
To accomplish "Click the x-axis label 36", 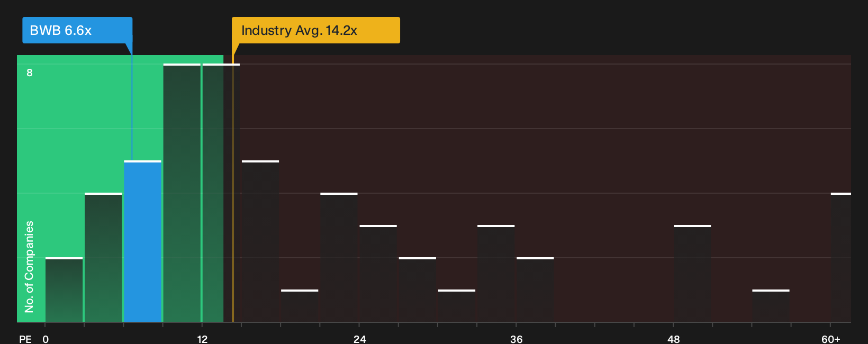I will click(x=517, y=339).
